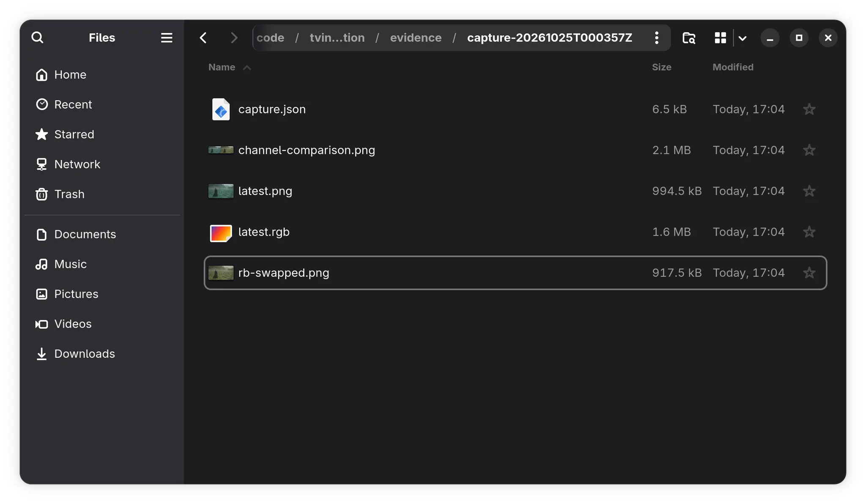Select the channel-comparison.png thumbnail

pyautogui.click(x=221, y=150)
